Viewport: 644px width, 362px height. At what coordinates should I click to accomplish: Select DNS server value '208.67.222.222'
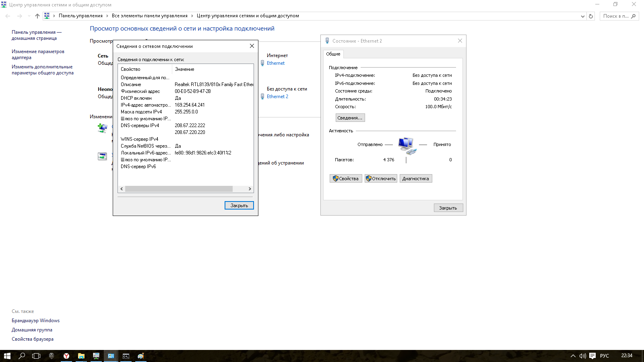point(190,125)
